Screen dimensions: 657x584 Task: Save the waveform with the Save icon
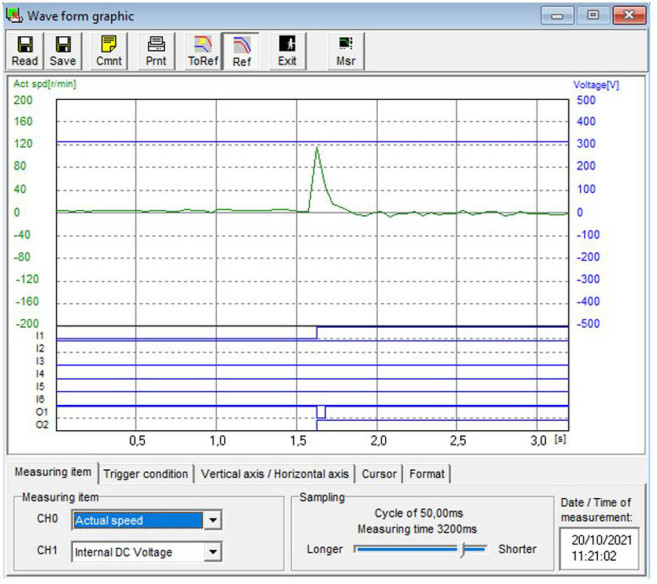click(x=63, y=51)
